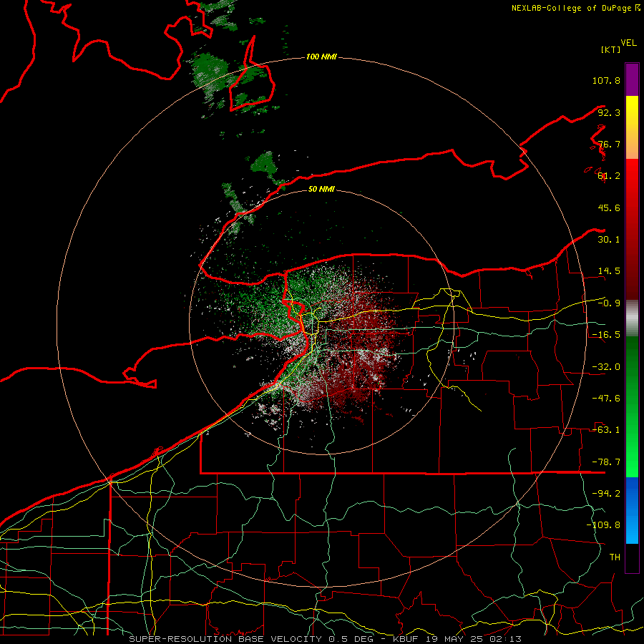Click the 45.6 velocity scale value
The image size is (644, 644).
click(609, 208)
